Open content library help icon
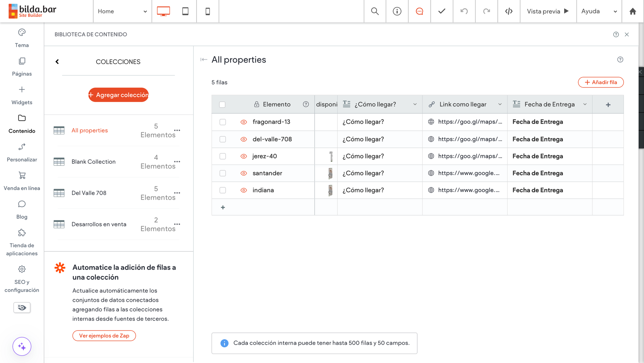This screenshot has width=644, height=363. coord(616,35)
